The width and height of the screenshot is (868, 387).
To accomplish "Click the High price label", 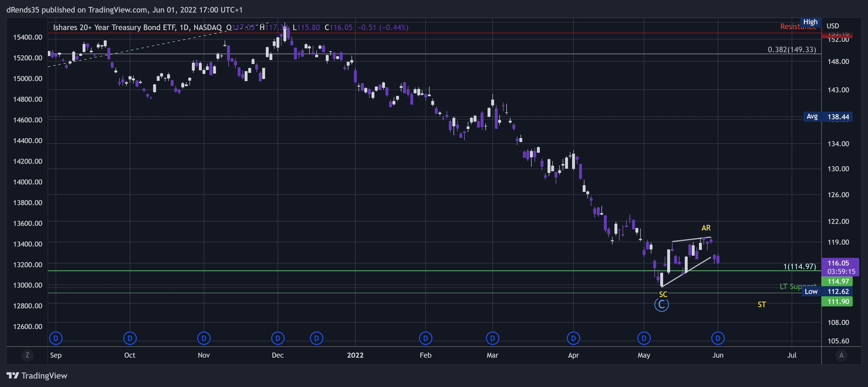I will click(x=810, y=22).
